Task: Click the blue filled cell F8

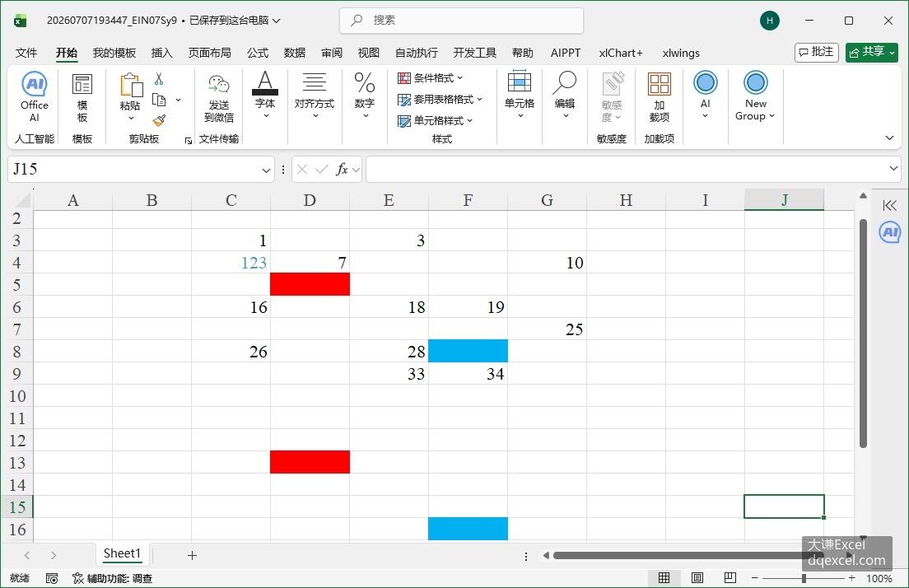Action: click(468, 351)
